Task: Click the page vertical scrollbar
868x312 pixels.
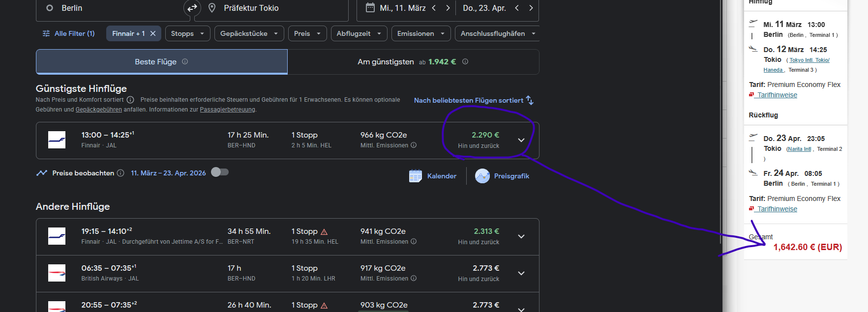Action: pyautogui.click(x=721, y=123)
